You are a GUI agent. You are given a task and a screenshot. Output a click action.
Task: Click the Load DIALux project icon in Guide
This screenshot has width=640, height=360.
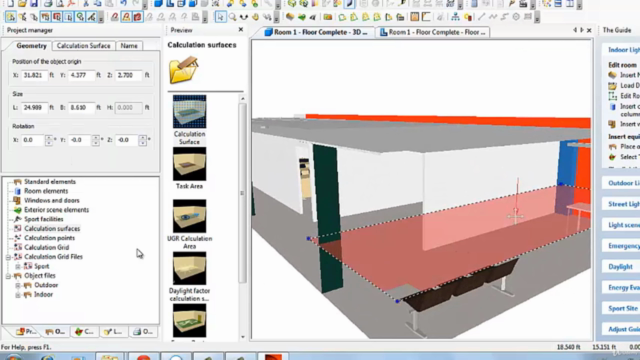612,86
